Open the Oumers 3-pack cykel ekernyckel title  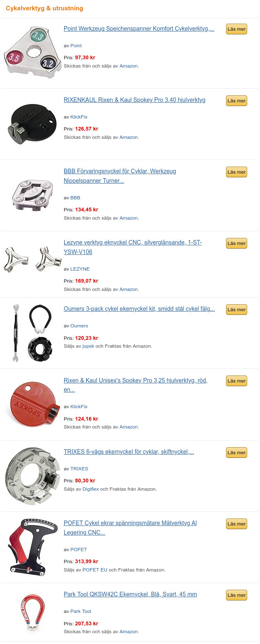pyautogui.click(x=139, y=309)
